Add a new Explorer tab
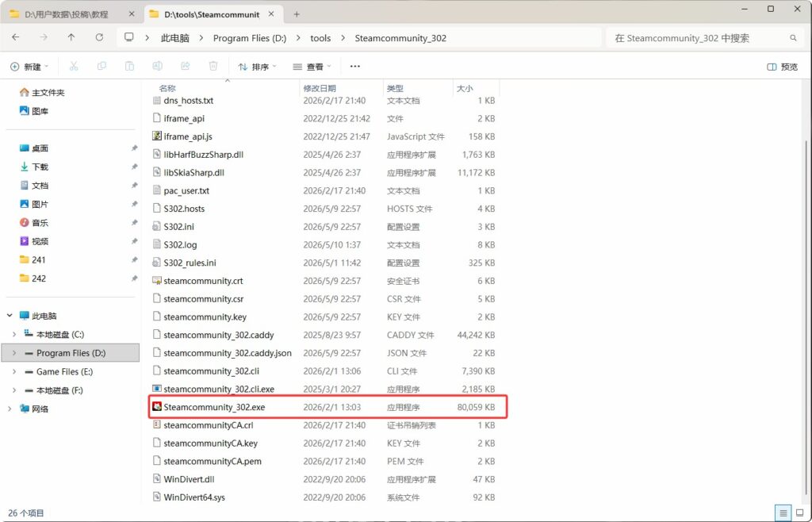The height and width of the screenshot is (522, 812). pyautogui.click(x=297, y=14)
